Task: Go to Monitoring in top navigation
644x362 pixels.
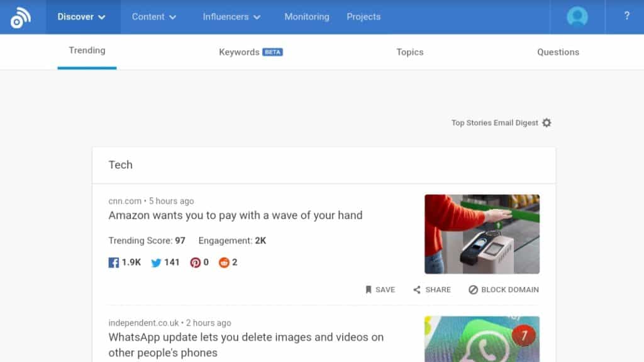Action: coord(307,17)
